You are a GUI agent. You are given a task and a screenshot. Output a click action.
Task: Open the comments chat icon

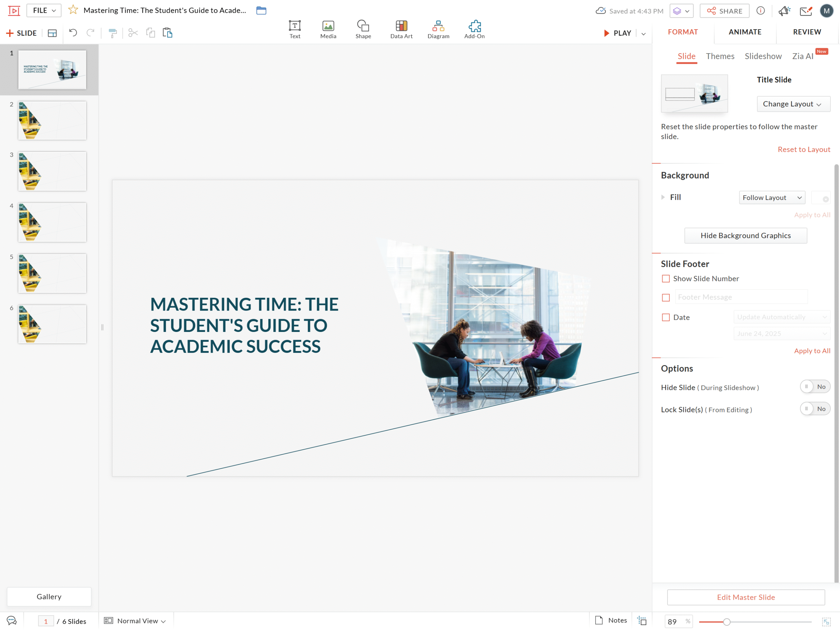(x=12, y=620)
